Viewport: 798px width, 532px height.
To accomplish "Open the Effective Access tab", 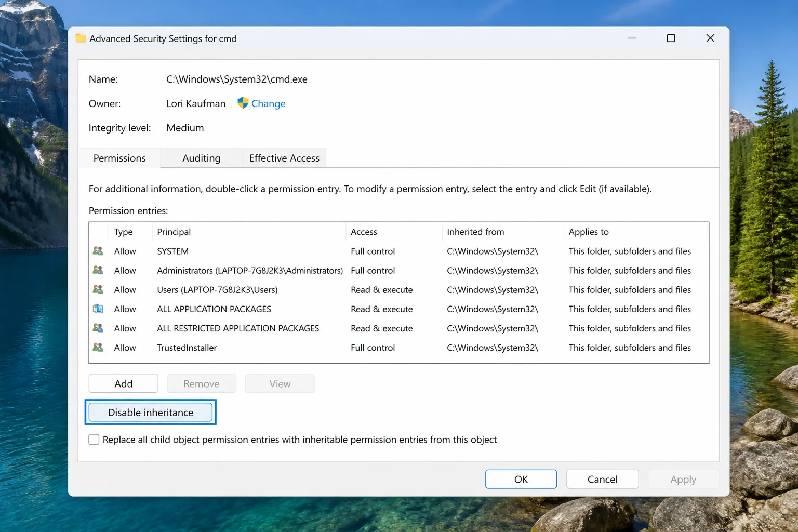I will click(284, 158).
